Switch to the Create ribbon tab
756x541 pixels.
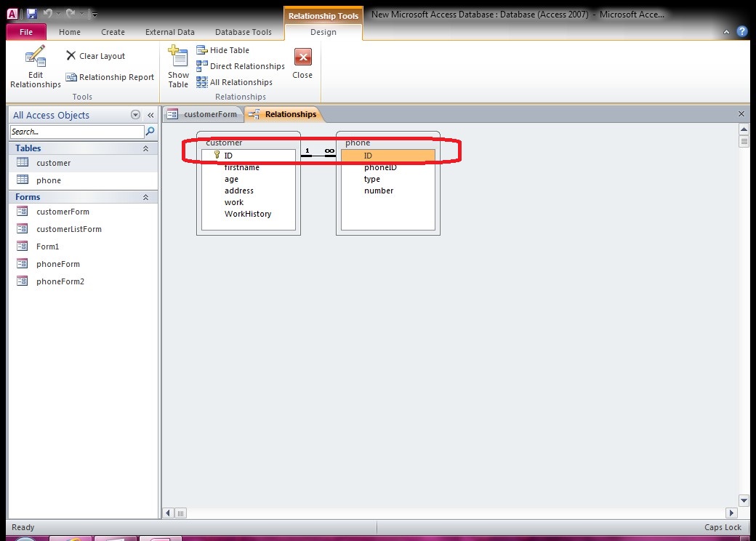(113, 32)
